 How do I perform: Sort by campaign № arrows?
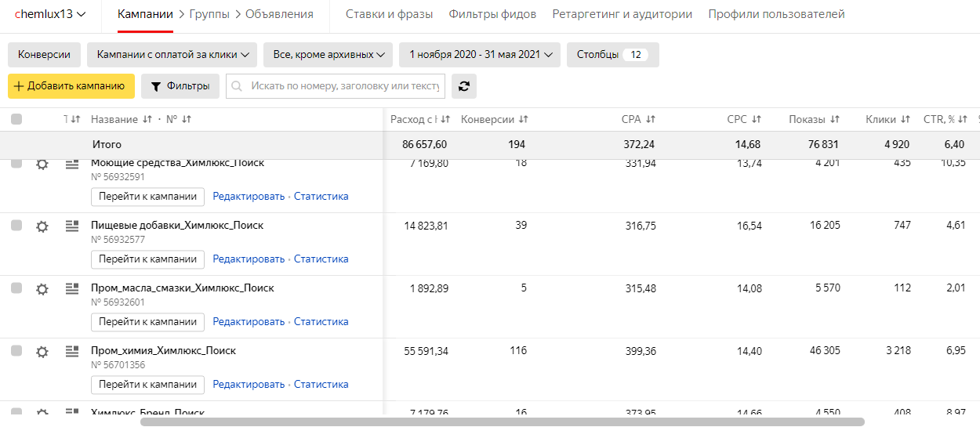pos(187,120)
